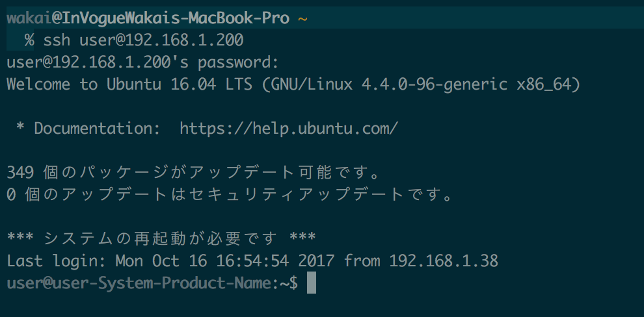Open the https://help.ubuntu.com/ link
The height and width of the screenshot is (317, 644).
tap(289, 129)
